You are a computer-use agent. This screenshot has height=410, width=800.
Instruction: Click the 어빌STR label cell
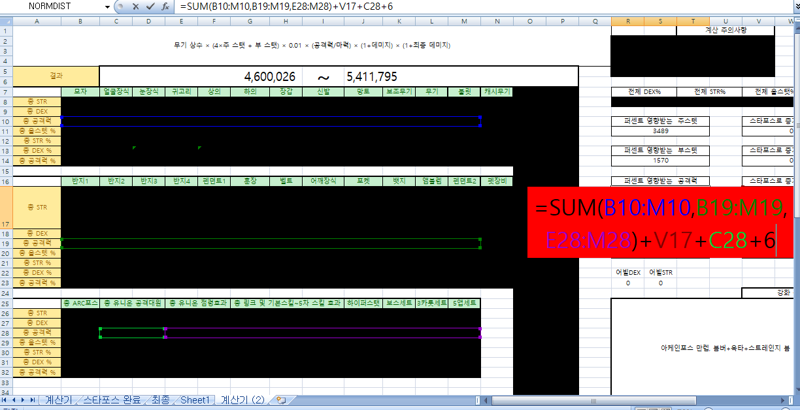tap(660, 273)
